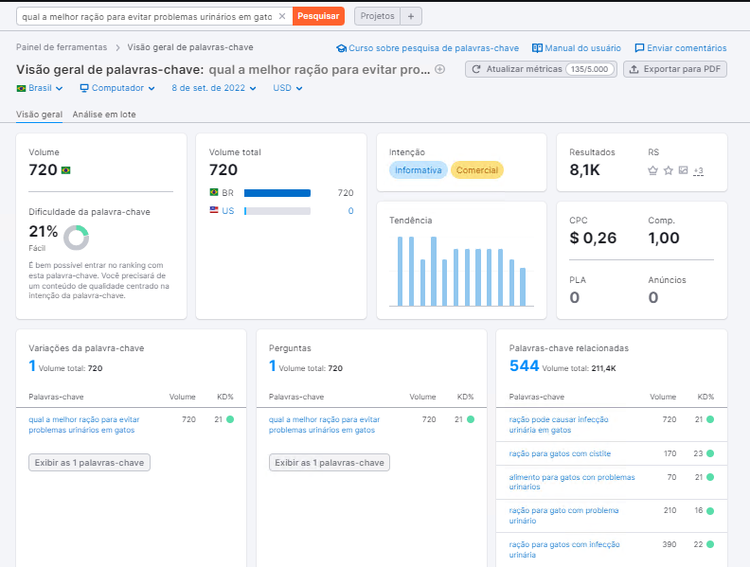Open keyword in Perguntas list
Viewport: 750px width, 567px height.
(324, 425)
